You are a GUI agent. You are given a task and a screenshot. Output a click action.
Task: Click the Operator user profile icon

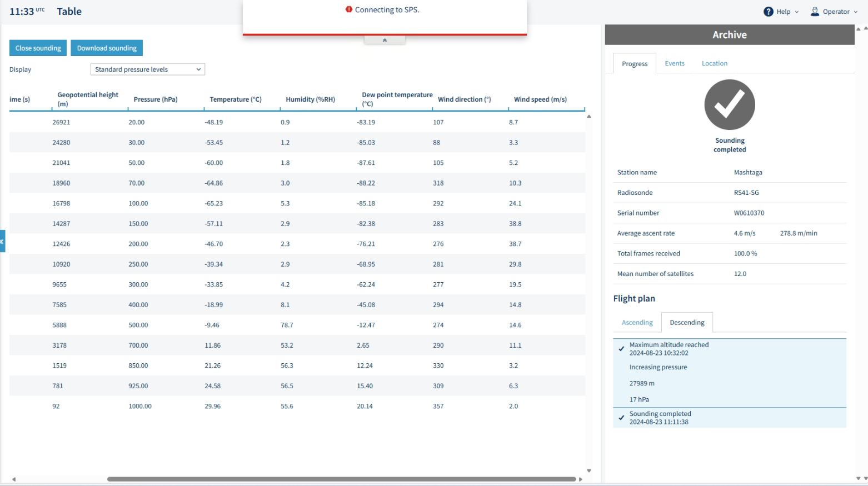tap(815, 12)
